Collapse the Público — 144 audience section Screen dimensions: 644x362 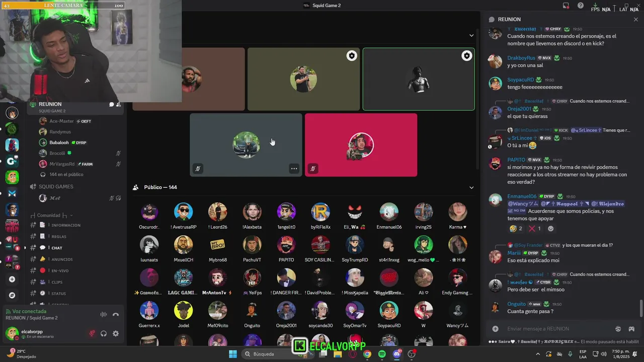click(471, 188)
